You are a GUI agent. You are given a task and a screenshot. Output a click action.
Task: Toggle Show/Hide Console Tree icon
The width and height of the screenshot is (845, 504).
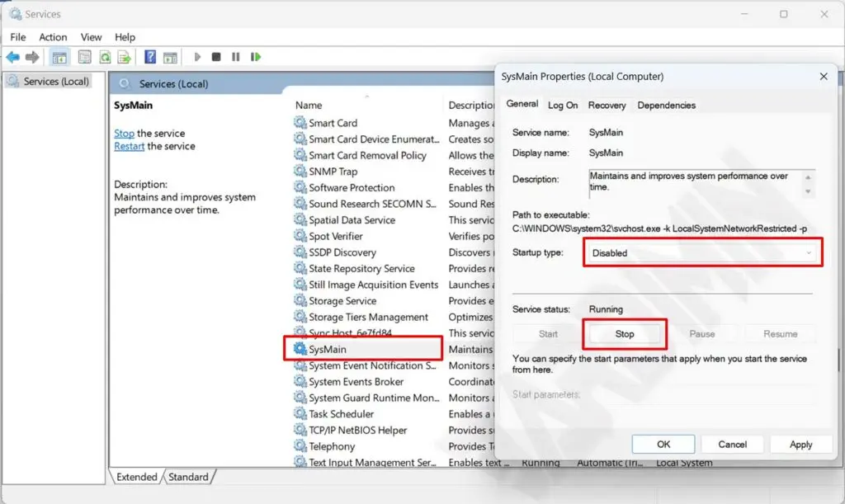(59, 57)
